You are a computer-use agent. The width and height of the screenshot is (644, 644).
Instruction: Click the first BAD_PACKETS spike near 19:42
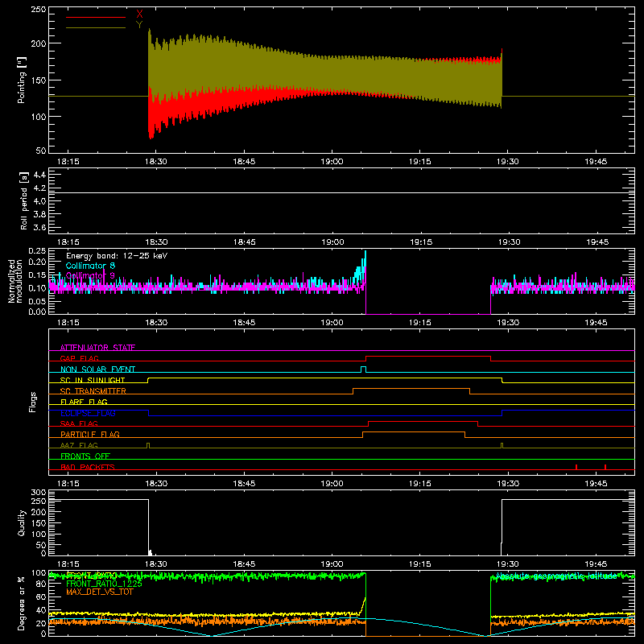(576, 467)
